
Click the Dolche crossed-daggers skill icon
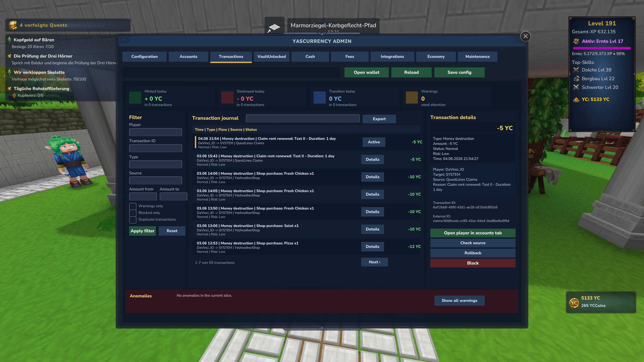[576, 70]
